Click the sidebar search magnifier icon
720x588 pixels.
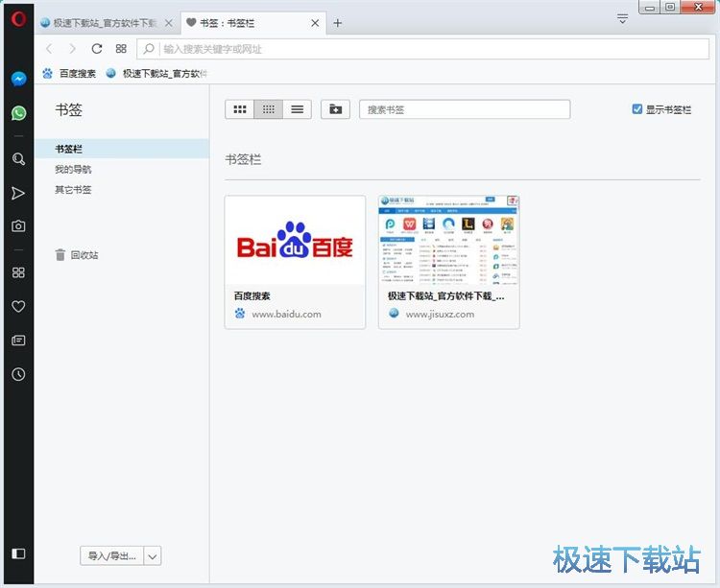[x=18, y=158]
